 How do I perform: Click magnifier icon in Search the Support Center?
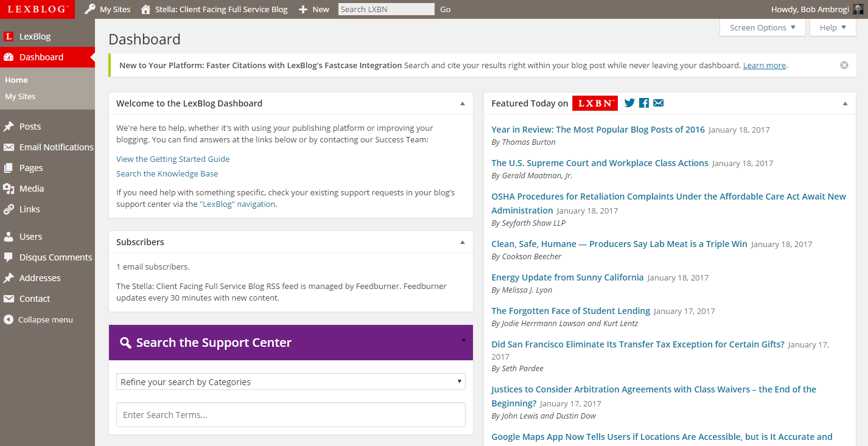point(125,343)
